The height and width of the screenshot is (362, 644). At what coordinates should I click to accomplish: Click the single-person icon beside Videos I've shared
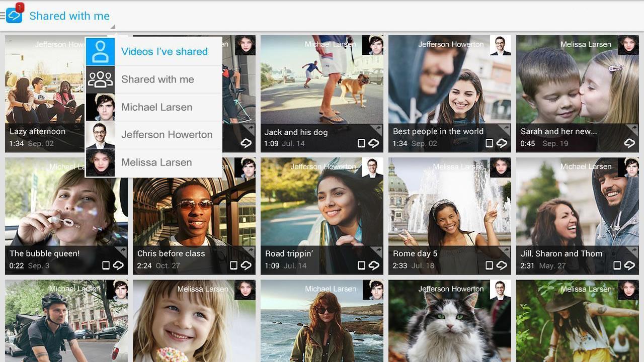pos(100,51)
